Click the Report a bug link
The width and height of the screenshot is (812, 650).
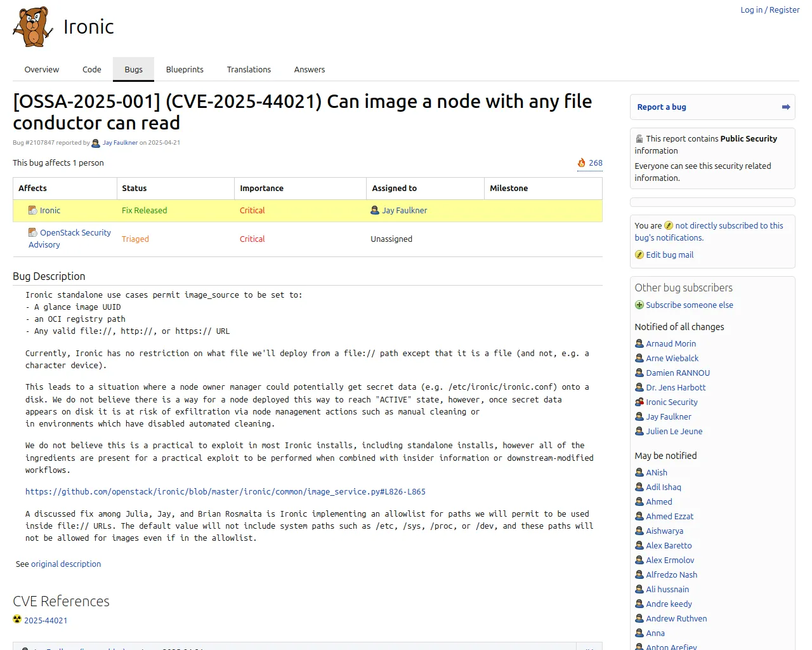click(x=662, y=107)
